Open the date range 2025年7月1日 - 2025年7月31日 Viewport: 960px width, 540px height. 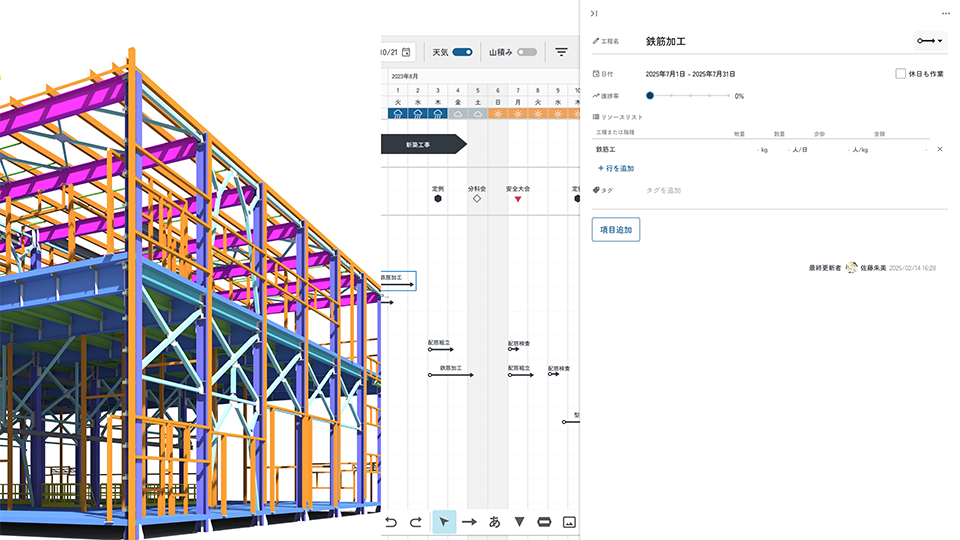click(690, 74)
